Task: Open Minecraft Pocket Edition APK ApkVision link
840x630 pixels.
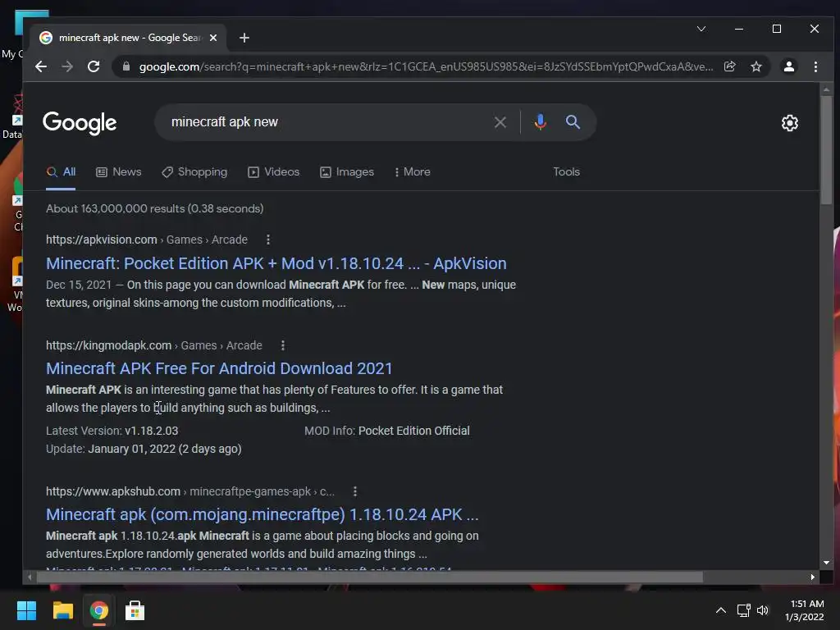Action: [276, 263]
